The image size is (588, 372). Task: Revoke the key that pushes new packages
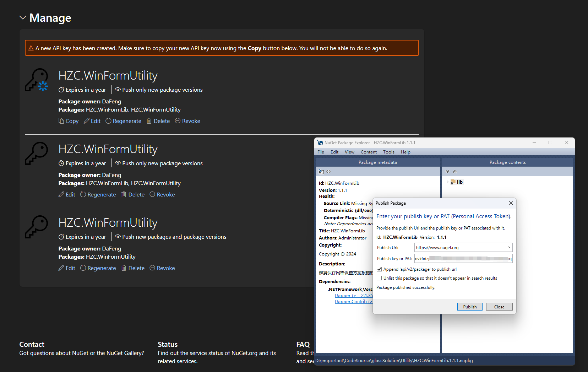point(162,268)
